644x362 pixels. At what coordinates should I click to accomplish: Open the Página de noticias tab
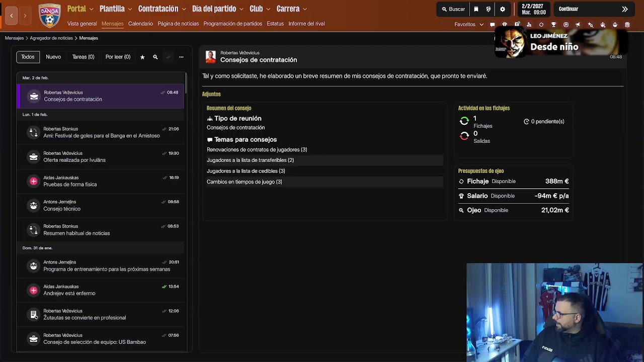pos(178,24)
